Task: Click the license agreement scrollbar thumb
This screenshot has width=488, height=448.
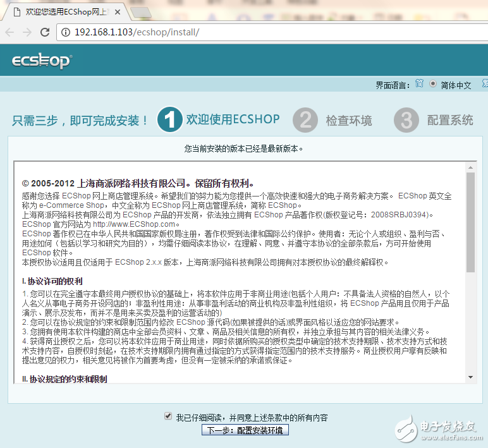Action: click(470, 221)
